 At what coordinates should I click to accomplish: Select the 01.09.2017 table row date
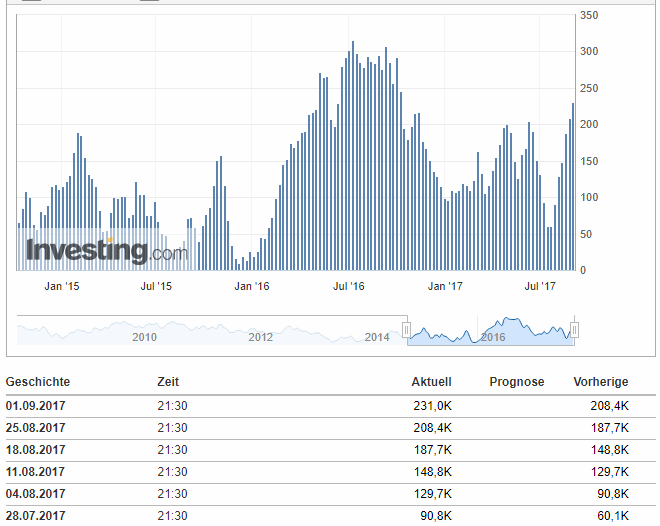[x=36, y=405]
